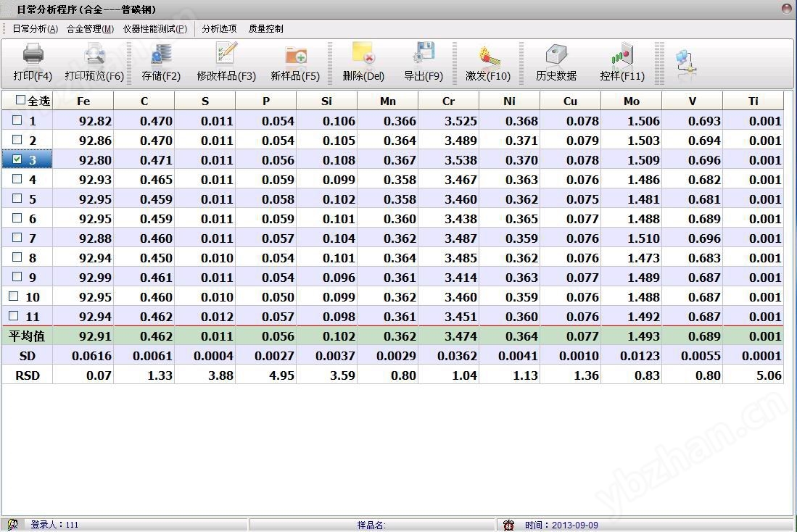The width and height of the screenshot is (797, 532).
Task: Click the 时间: 2013-09-09 status entry
Action: 561,525
